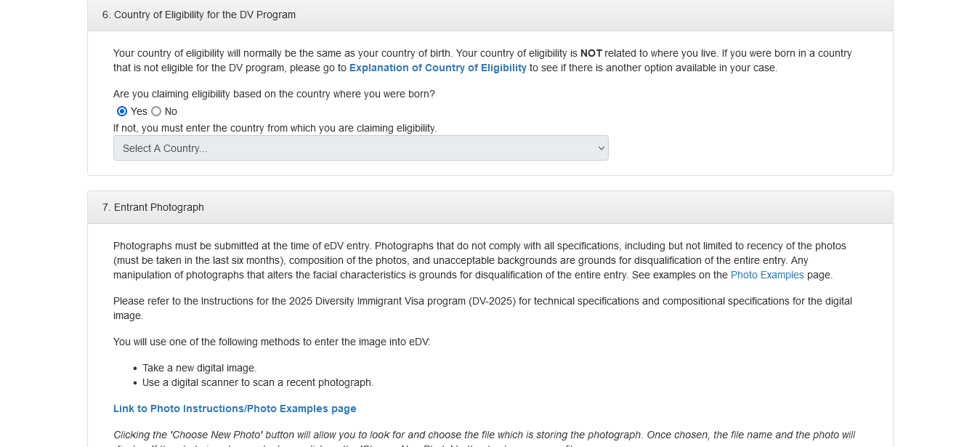This screenshot has height=447, width=980.
Task: Click the Entrant Photograph section header
Action: (x=153, y=207)
